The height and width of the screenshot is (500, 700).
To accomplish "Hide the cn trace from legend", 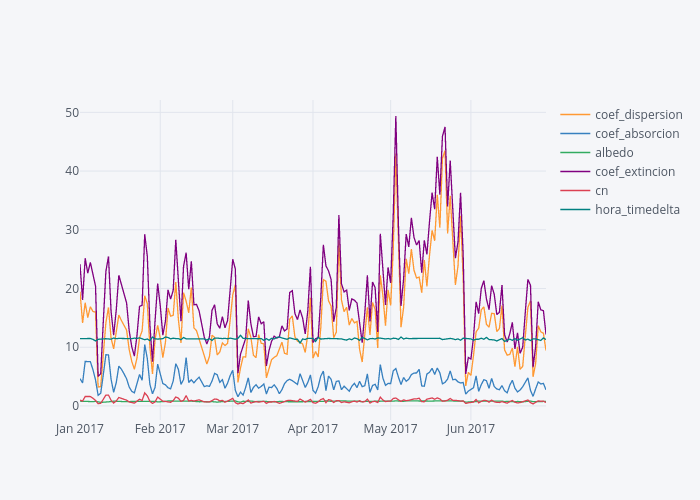I will click(x=601, y=190).
